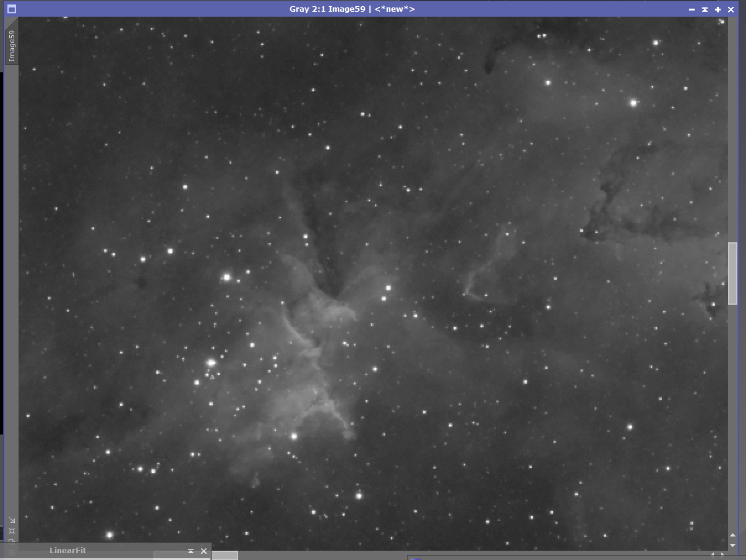Click the fit-view square icon in the left strip
This screenshot has width=746, height=560.
(12, 531)
